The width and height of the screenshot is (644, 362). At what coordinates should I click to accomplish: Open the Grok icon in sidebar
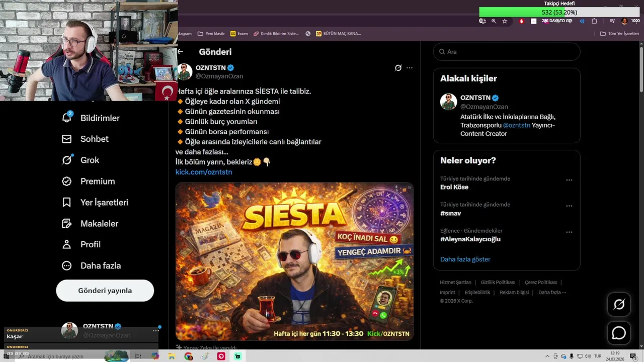(x=66, y=160)
